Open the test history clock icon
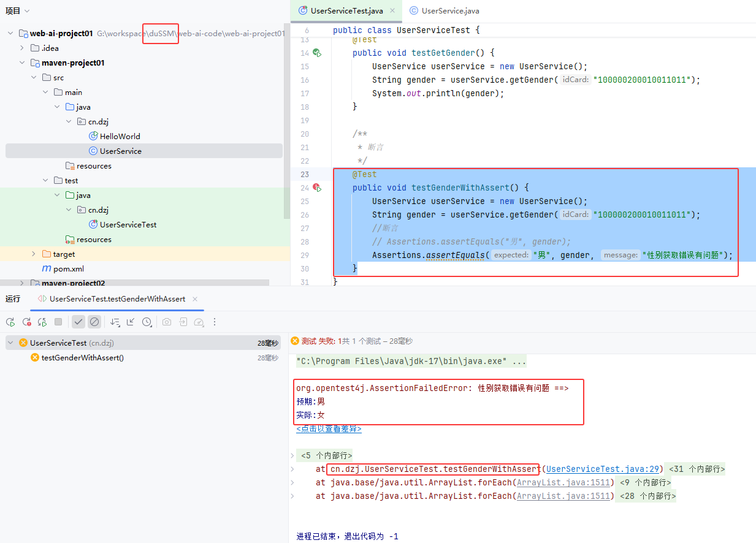756x543 pixels. [x=147, y=322]
